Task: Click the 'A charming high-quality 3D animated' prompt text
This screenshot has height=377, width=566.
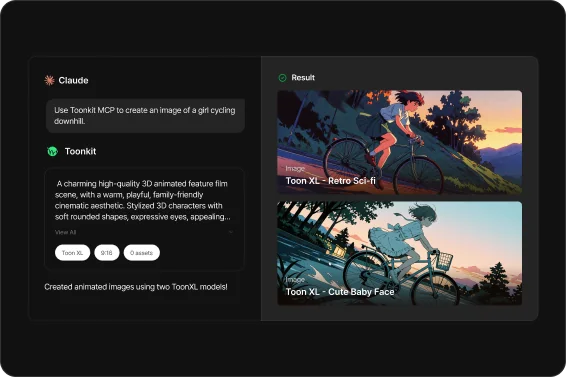Action: click(x=143, y=200)
